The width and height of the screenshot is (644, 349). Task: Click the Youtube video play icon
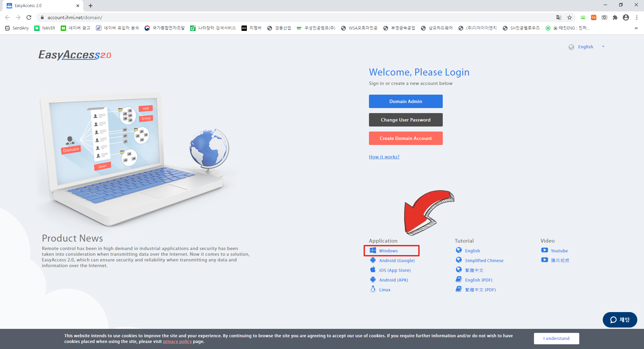544,250
